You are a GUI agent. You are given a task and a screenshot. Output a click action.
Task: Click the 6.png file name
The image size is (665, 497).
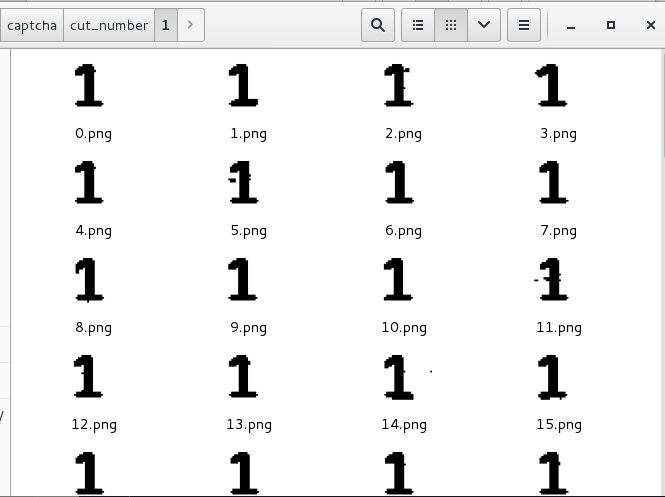coord(404,231)
